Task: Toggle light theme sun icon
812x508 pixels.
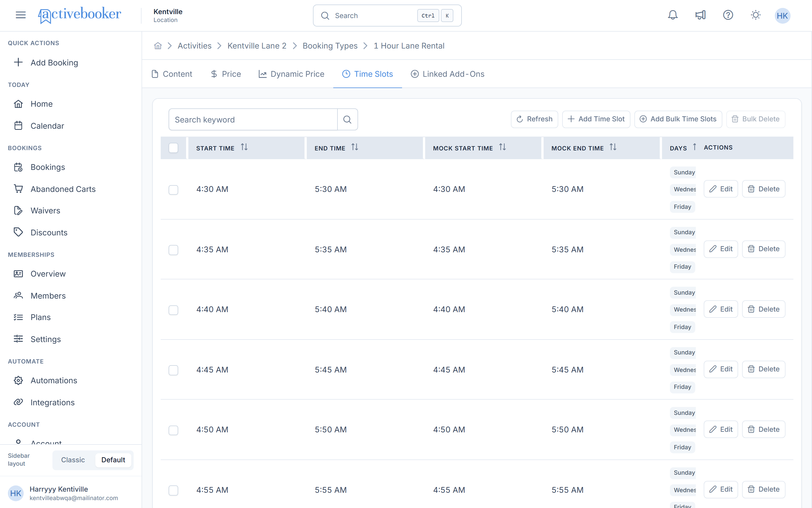Action: pyautogui.click(x=755, y=15)
